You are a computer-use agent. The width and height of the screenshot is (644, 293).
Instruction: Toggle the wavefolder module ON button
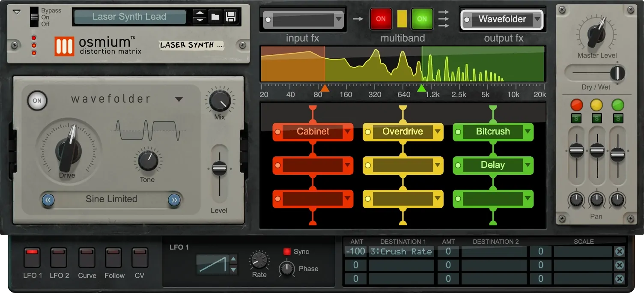tap(37, 101)
